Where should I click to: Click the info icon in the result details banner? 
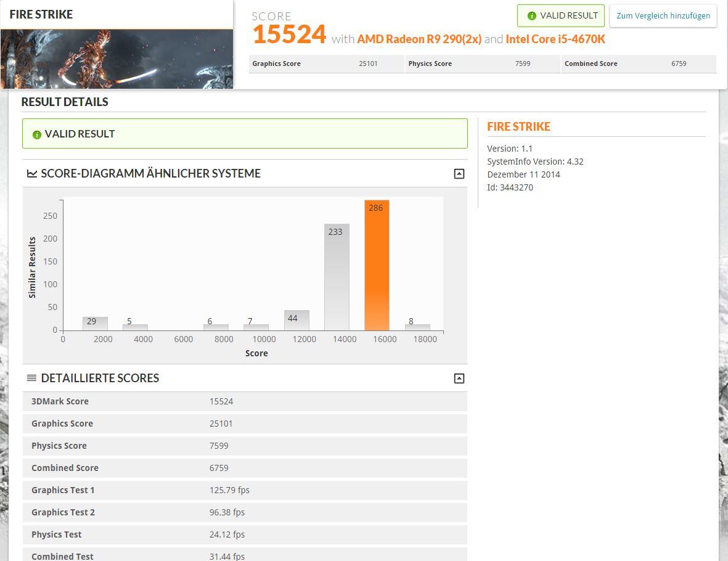37,134
